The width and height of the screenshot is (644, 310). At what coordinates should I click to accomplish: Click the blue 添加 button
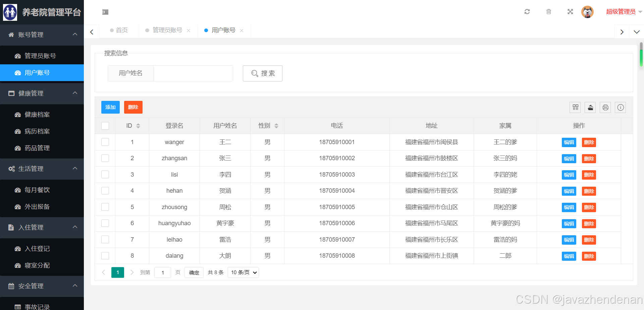(x=110, y=107)
